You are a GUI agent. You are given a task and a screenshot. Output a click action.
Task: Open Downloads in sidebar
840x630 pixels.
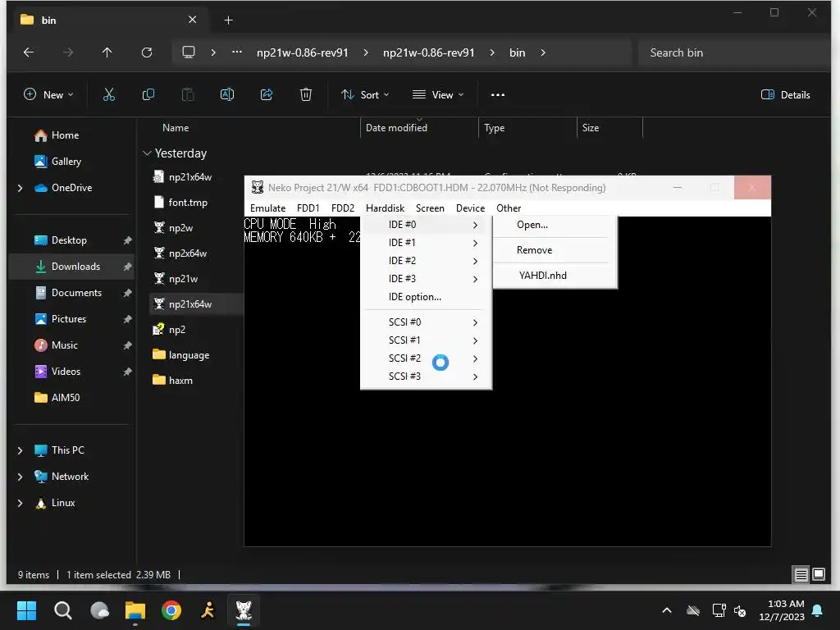pyautogui.click(x=75, y=267)
